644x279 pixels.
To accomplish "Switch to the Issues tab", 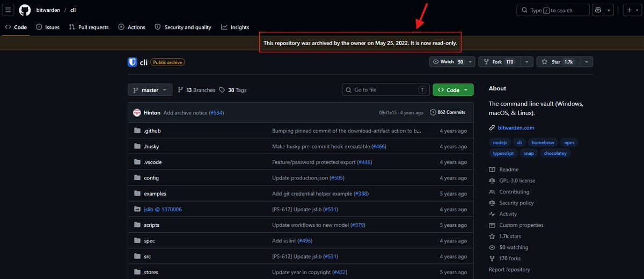I will [x=48, y=27].
